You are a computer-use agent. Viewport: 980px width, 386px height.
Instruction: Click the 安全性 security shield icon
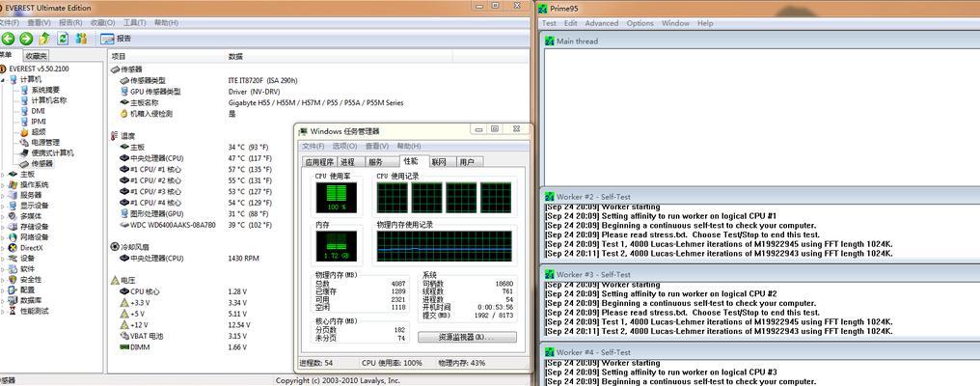pos(14,279)
